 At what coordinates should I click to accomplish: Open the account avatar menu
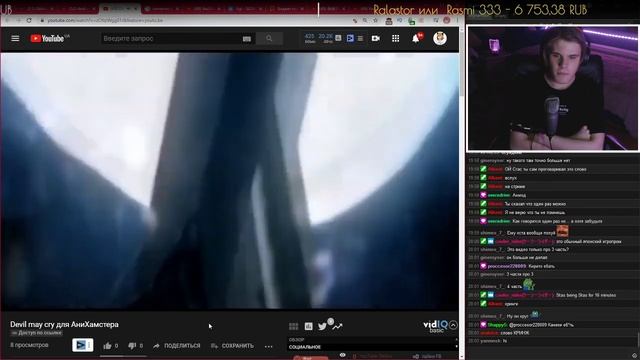tap(440, 38)
